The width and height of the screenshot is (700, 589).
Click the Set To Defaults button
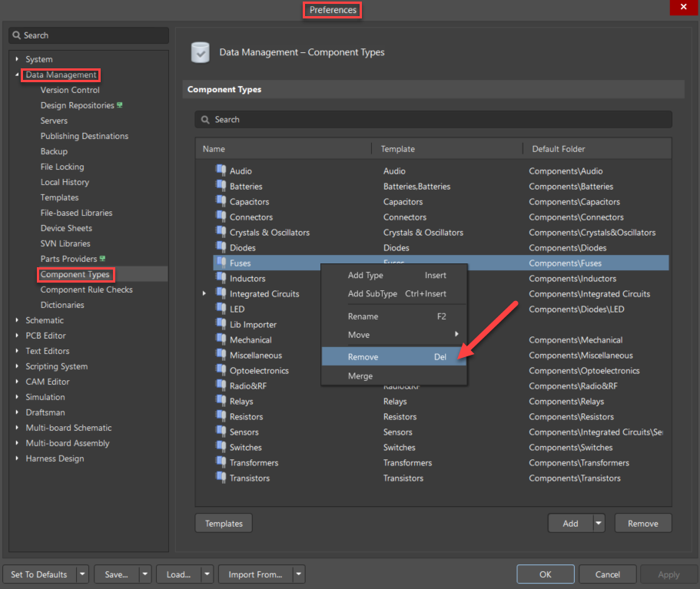[x=39, y=574]
